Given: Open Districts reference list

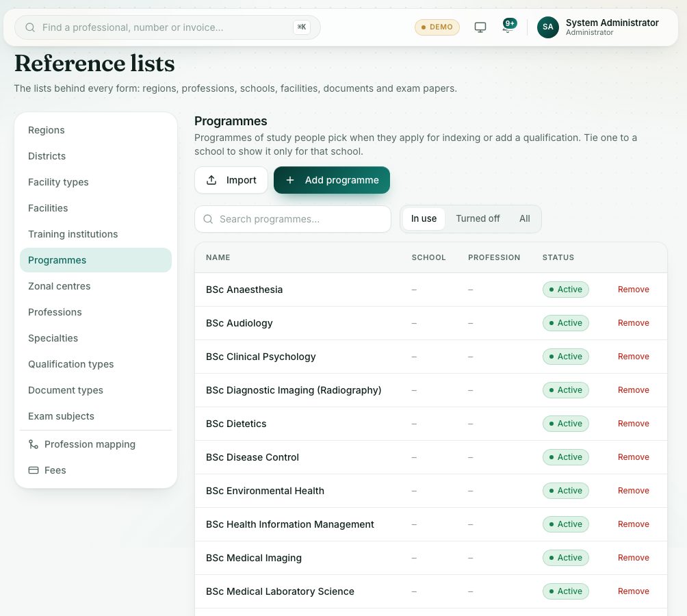Looking at the screenshot, I should click(x=96, y=156).
